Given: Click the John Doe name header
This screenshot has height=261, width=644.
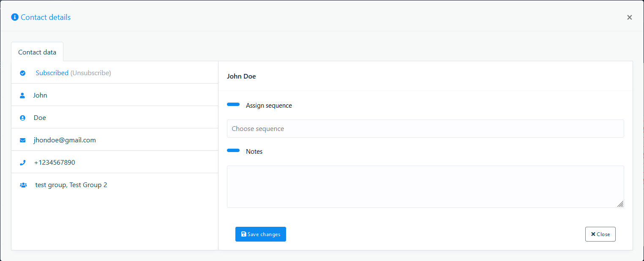Looking at the screenshot, I should click(x=241, y=76).
